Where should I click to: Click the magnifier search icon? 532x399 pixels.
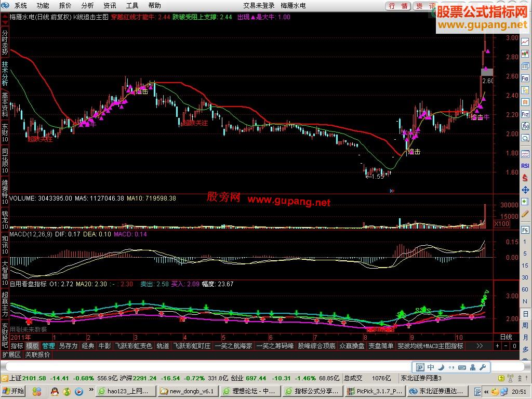[525, 138]
